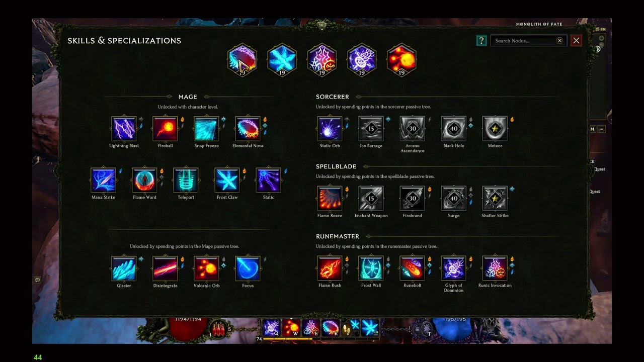Click the Elemental Nova hotbar slot R
Screen dimensions: 644x362
click(331, 328)
